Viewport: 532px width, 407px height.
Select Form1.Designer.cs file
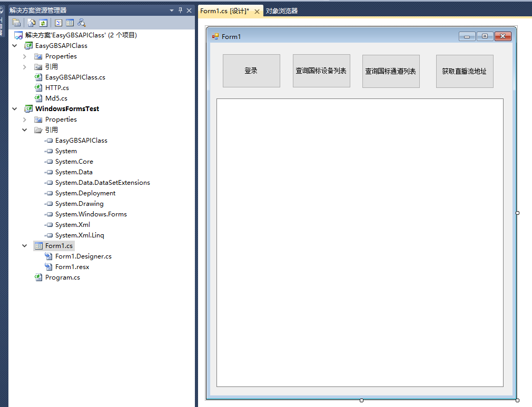83,256
